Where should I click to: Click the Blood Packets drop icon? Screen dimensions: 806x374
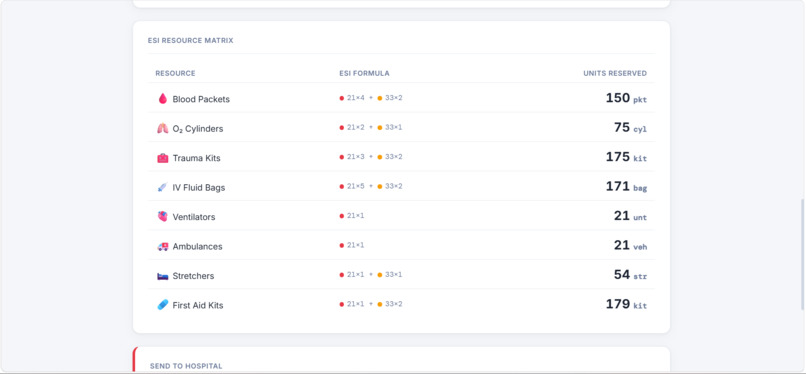click(162, 99)
